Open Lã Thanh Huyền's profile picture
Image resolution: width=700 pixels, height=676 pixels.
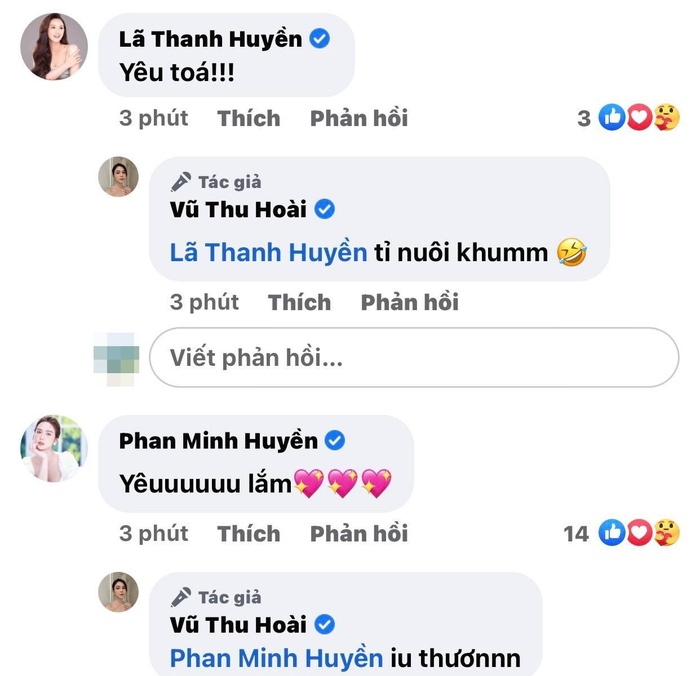click(54, 47)
